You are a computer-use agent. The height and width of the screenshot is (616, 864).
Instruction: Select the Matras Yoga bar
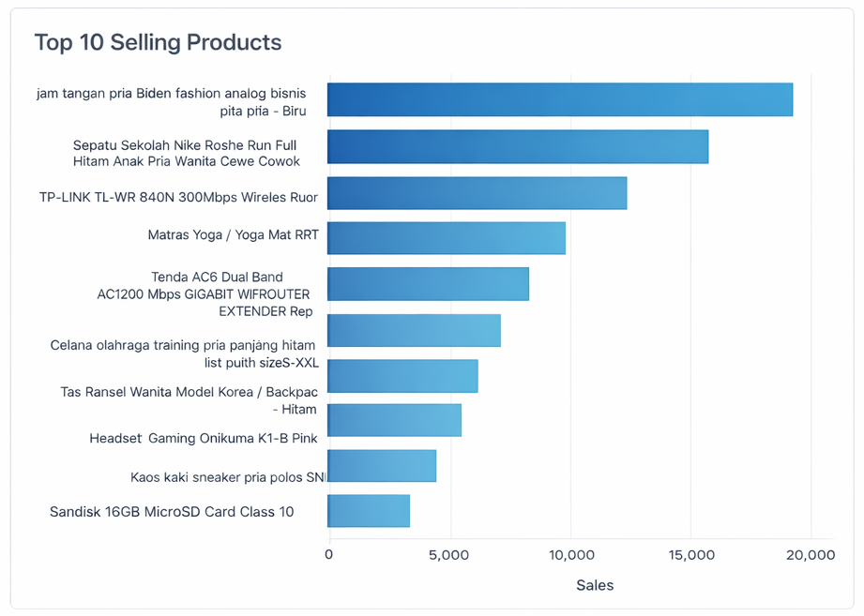[x=447, y=238]
